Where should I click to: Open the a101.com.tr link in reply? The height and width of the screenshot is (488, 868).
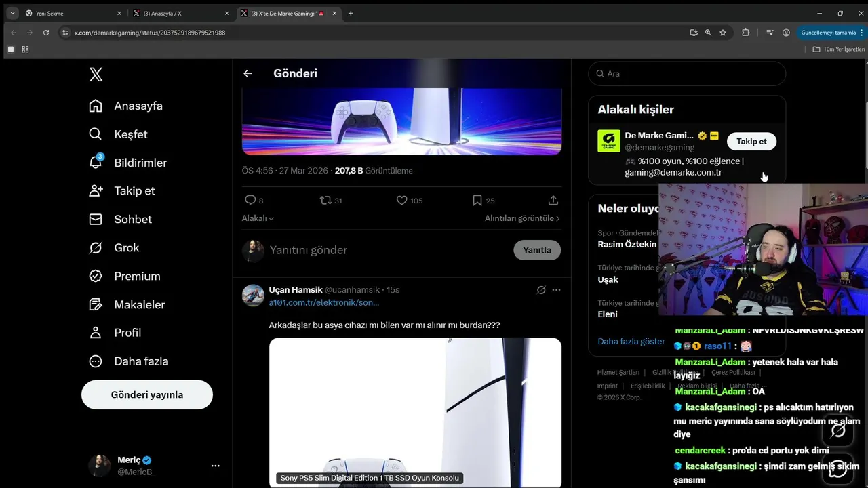(324, 302)
